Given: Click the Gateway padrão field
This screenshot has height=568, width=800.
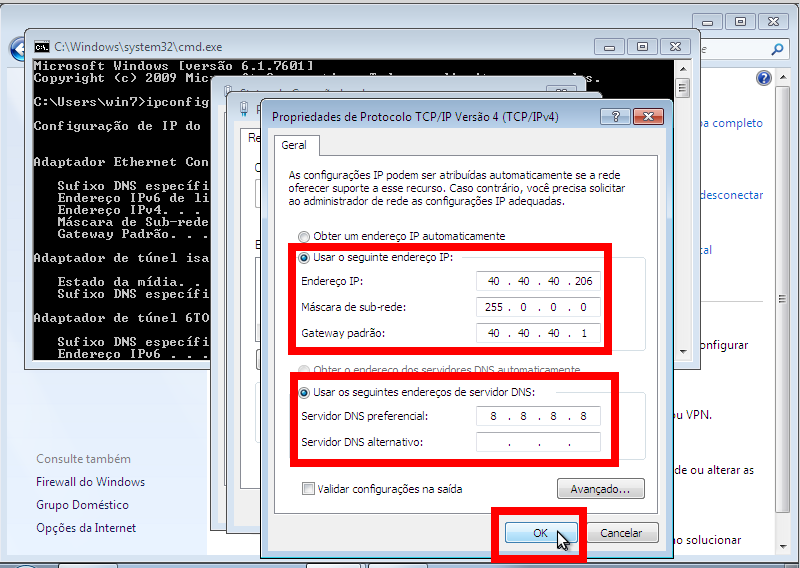Looking at the screenshot, I should pos(538,333).
